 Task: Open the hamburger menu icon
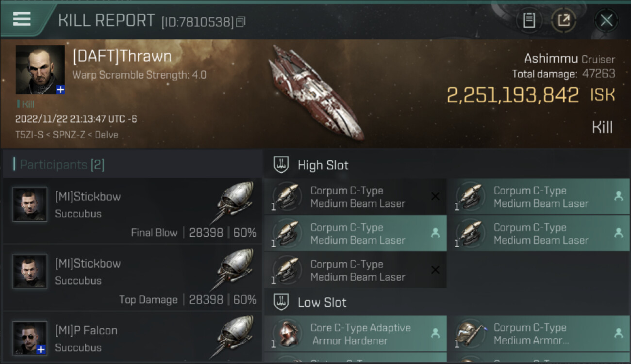coord(22,19)
